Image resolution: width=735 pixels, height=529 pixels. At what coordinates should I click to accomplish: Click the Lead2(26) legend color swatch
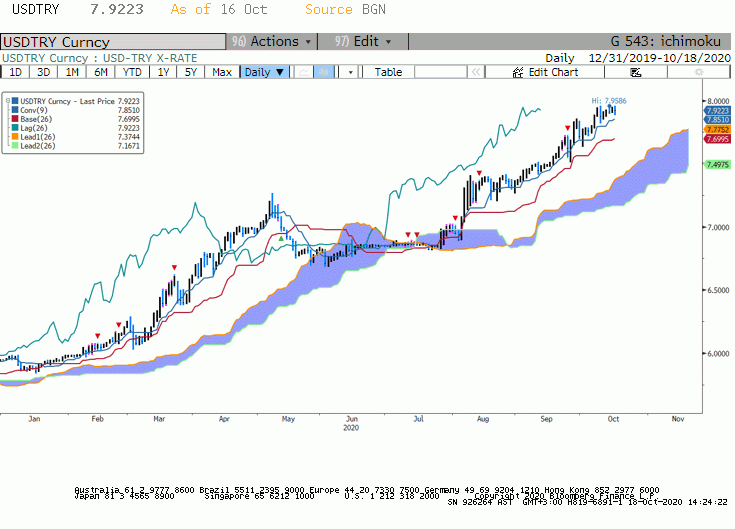15,146
